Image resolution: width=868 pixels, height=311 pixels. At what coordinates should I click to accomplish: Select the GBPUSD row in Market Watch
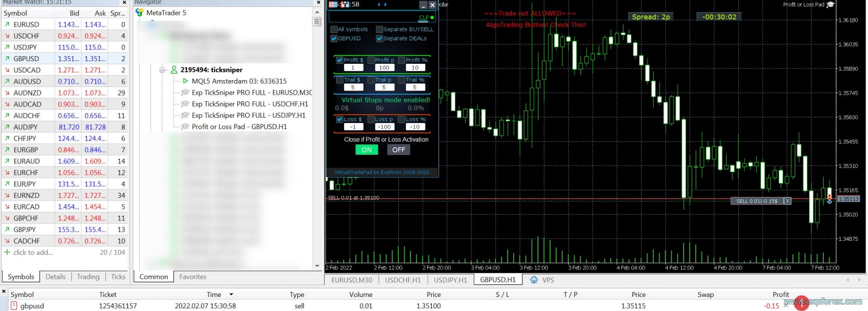(x=65, y=58)
